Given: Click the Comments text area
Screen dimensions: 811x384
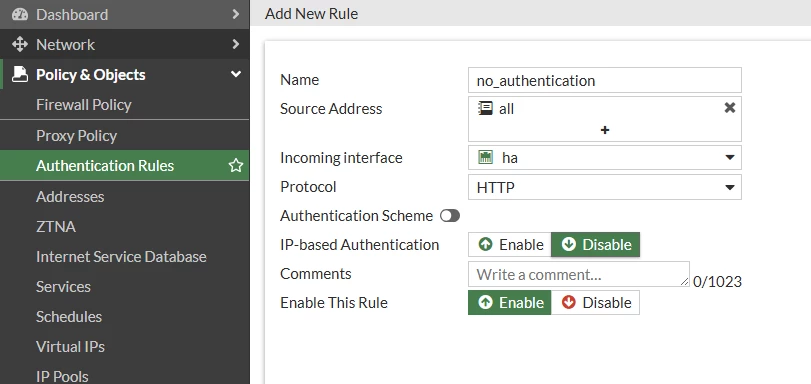Looking at the screenshot, I should tap(579, 274).
